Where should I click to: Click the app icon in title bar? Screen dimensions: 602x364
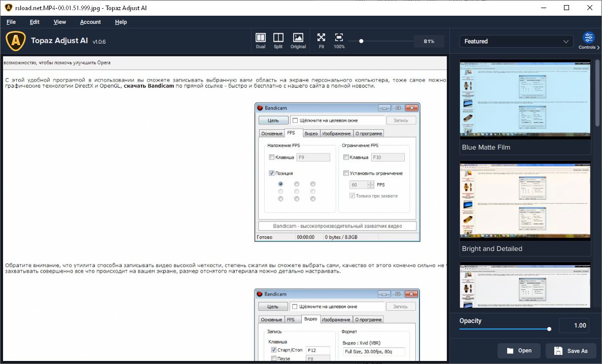click(x=8, y=8)
